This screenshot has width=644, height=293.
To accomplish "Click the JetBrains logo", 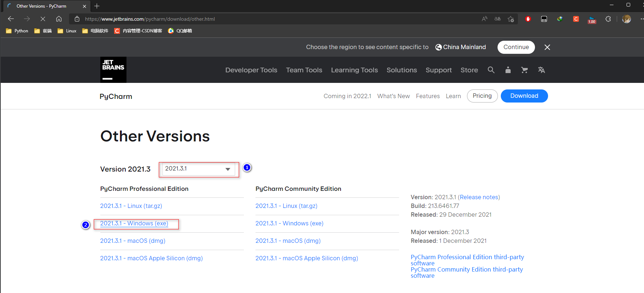I will [x=113, y=70].
